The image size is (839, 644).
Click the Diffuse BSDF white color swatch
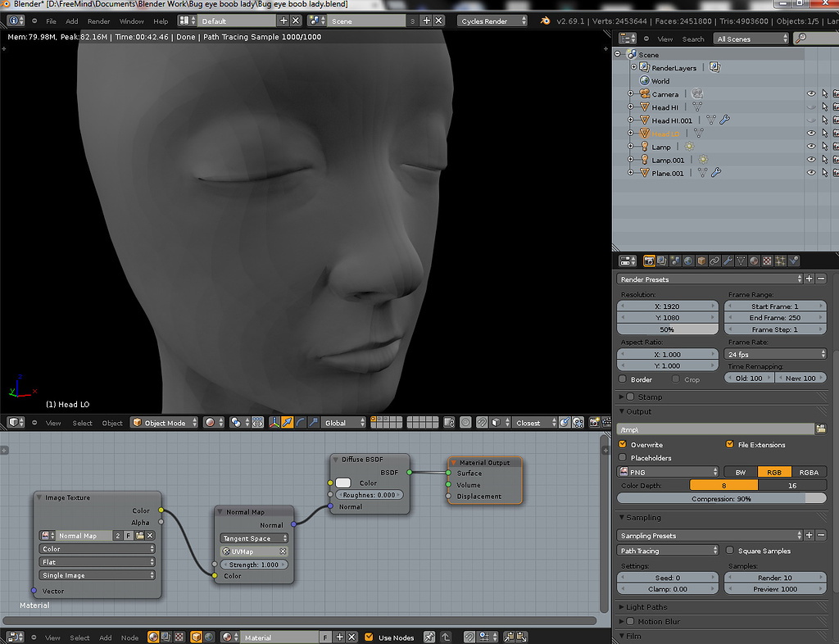tap(343, 483)
